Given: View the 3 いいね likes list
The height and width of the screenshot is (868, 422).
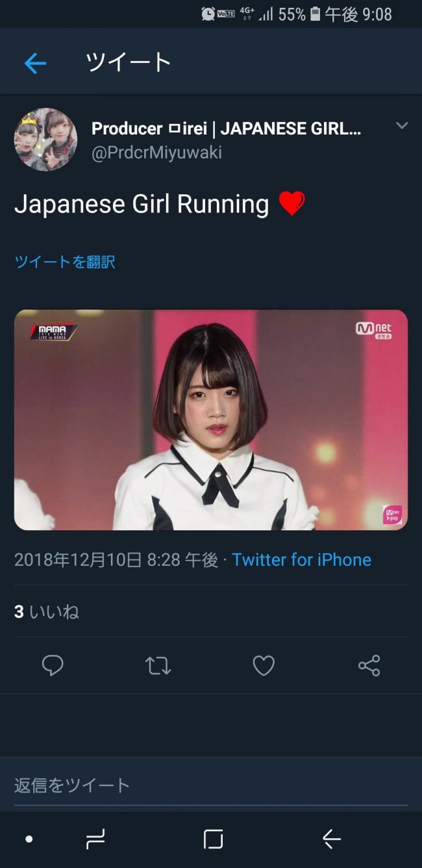Looking at the screenshot, I should pyautogui.click(x=47, y=611).
